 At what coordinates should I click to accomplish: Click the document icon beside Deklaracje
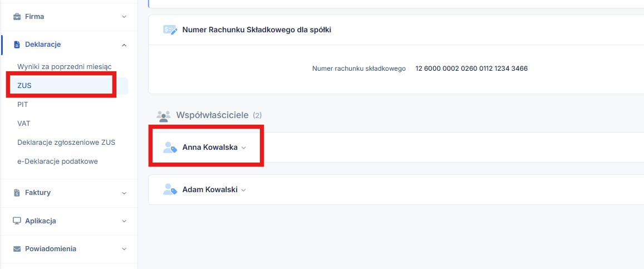click(17, 45)
